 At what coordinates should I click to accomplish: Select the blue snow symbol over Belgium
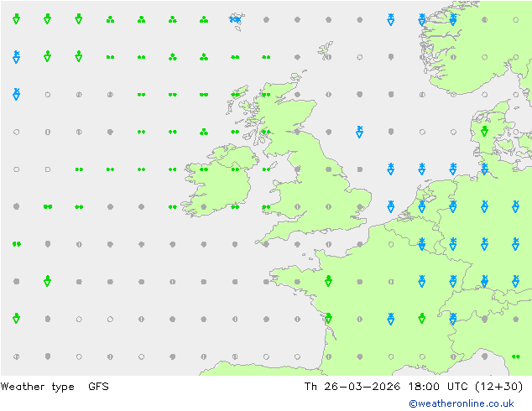[x=422, y=243]
